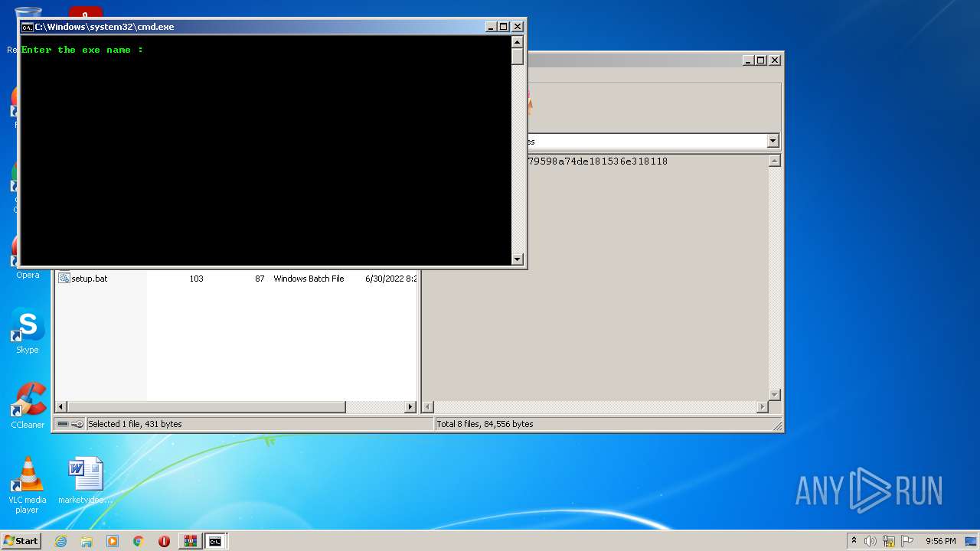Click the right pane scroll down arrow

(774, 395)
